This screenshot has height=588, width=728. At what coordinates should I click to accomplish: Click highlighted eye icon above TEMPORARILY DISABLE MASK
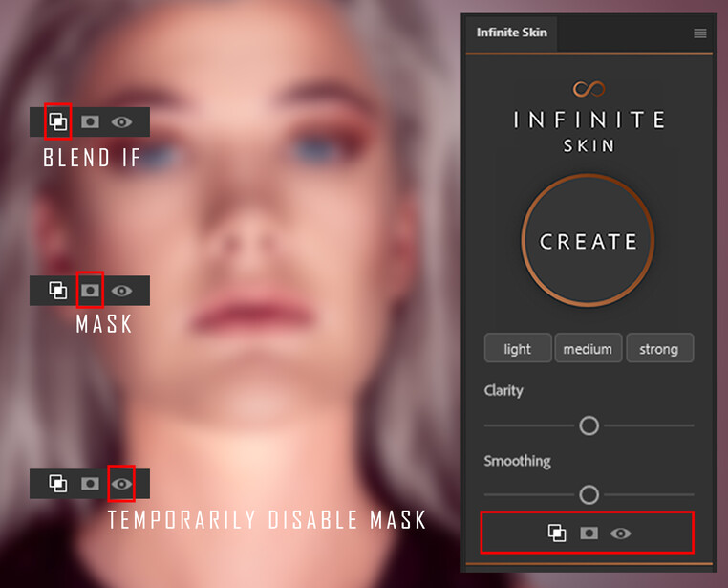121,484
